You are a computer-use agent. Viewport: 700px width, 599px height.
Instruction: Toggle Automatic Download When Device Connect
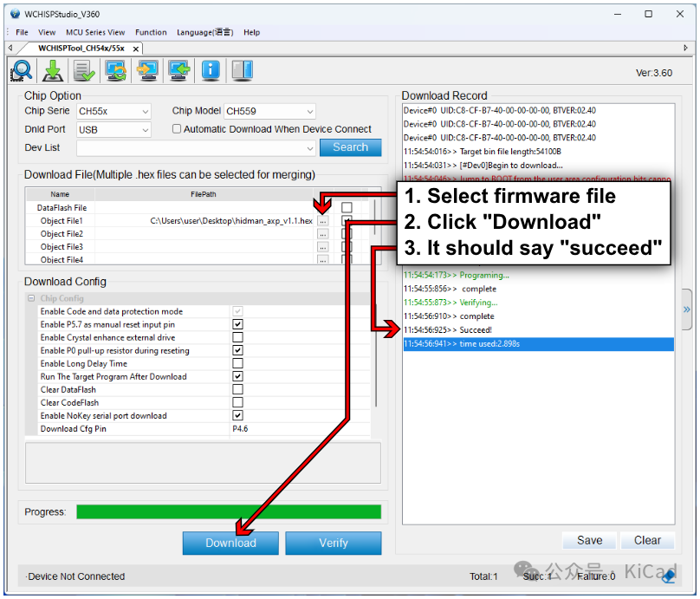pyautogui.click(x=177, y=129)
